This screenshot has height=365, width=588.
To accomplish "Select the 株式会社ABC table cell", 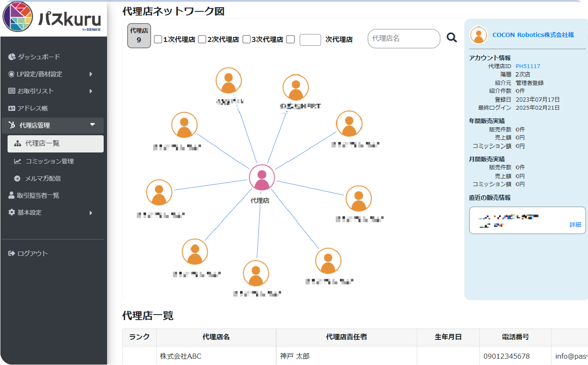I will [216, 356].
